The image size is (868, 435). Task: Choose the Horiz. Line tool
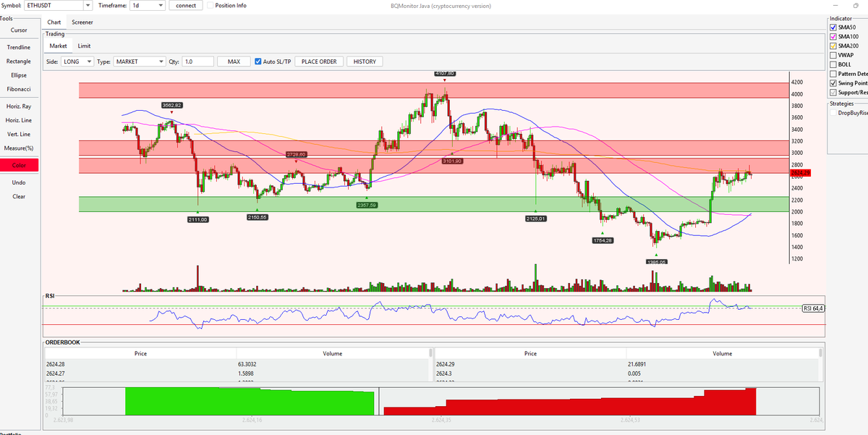click(19, 120)
